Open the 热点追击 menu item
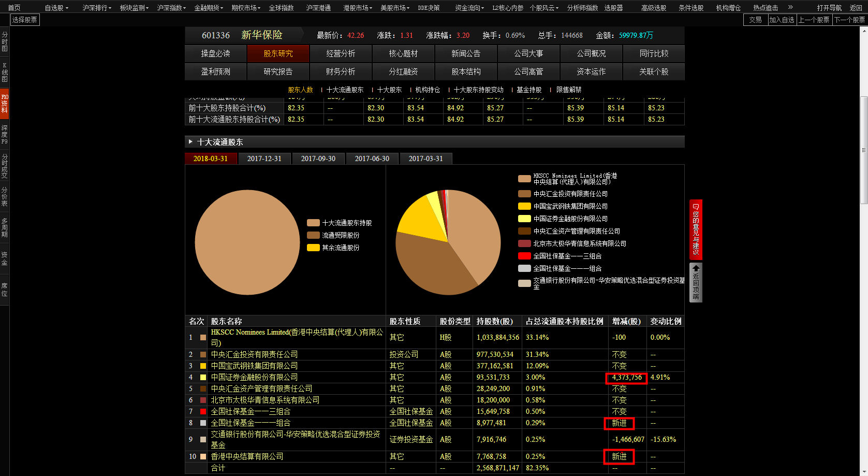Screen dimensions: 868x476 click(x=766, y=8)
